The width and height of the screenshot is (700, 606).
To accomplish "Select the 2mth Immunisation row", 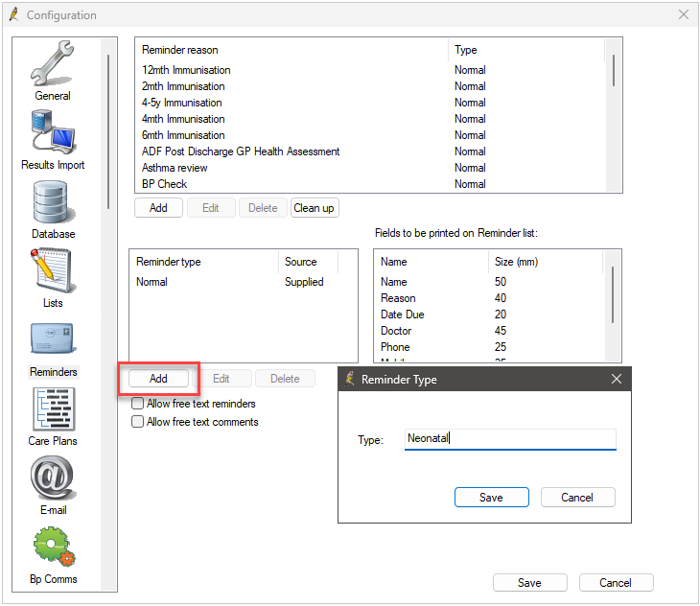I will click(x=370, y=86).
